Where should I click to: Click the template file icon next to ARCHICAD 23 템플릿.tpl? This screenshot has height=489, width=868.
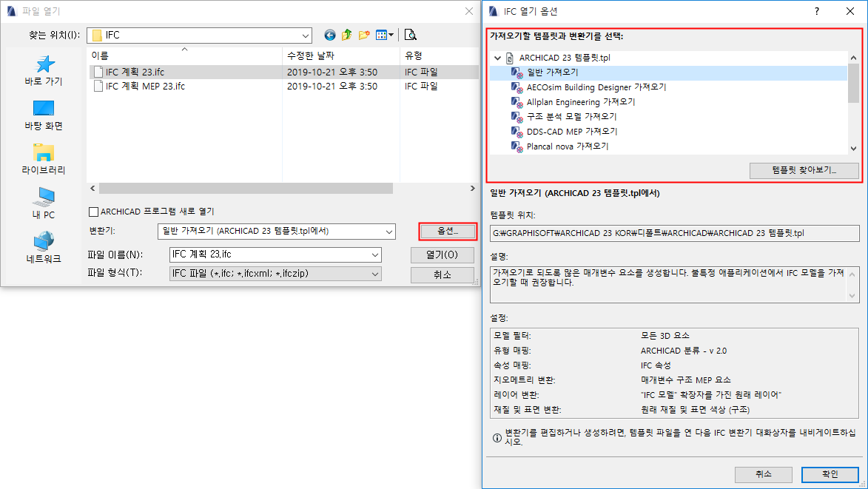click(510, 58)
